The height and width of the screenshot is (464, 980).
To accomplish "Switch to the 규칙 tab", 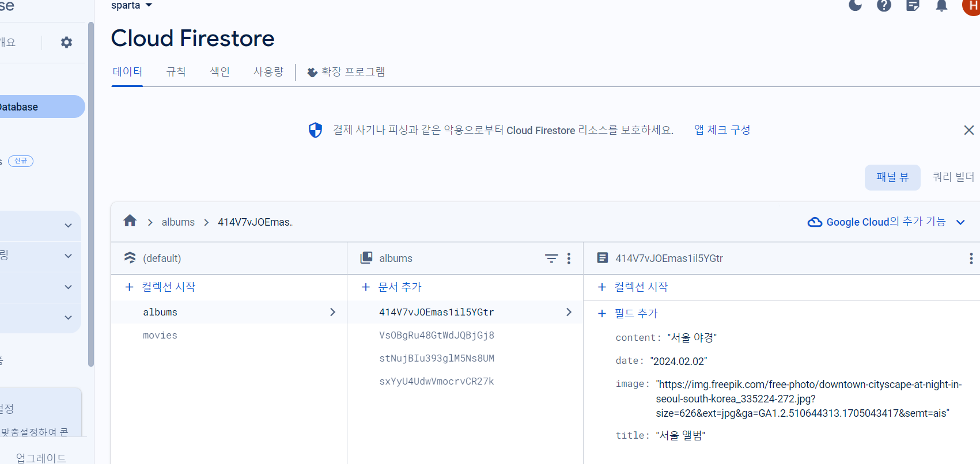I will (x=176, y=72).
